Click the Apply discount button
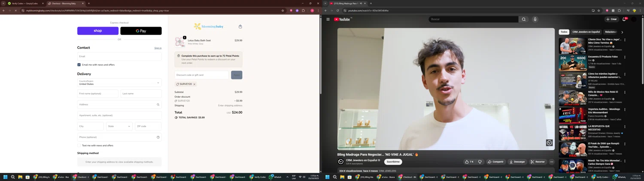The image size is (644, 181). (x=237, y=75)
